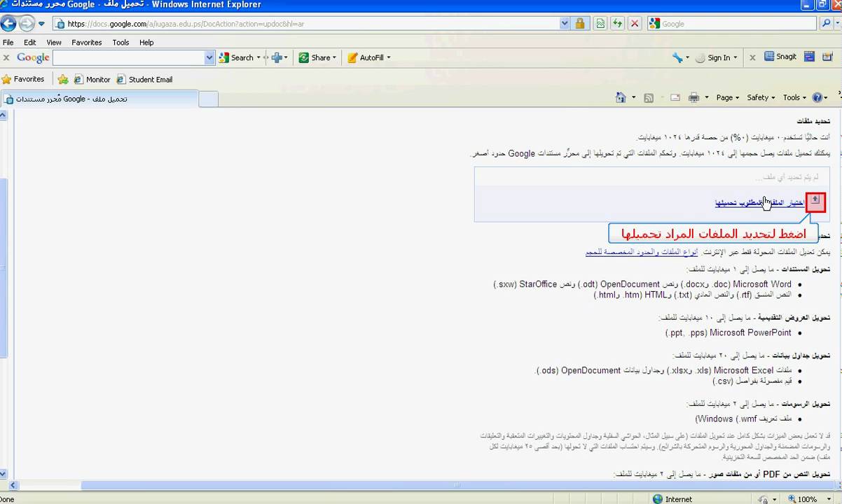Open the View menu
The image size is (842, 504).
[x=54, y=43]
